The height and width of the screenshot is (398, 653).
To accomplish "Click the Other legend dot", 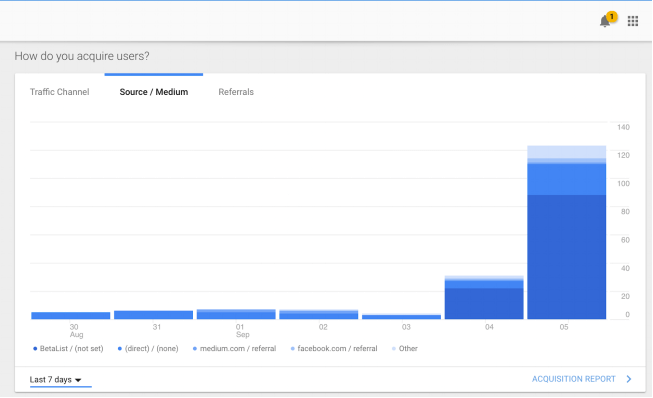I will [x=394, y=349].
